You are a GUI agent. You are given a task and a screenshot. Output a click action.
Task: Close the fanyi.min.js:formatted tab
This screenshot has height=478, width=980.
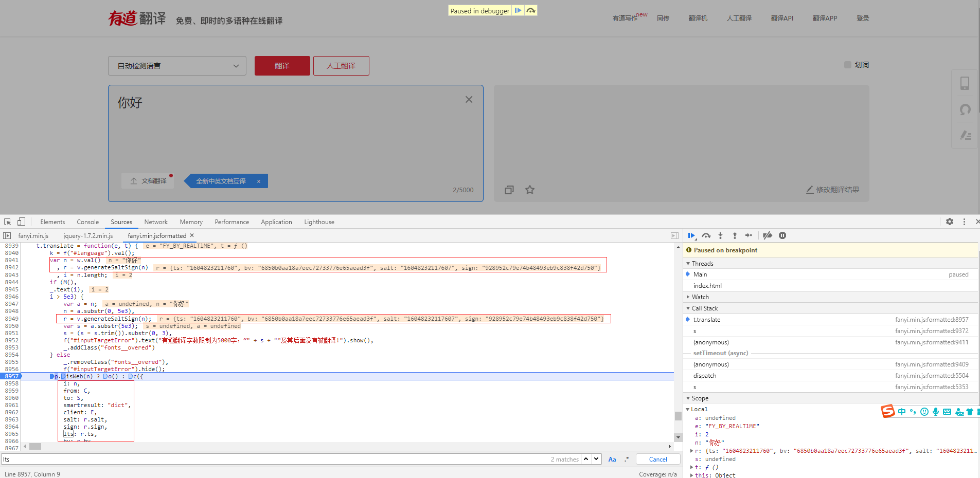(192, 235)
